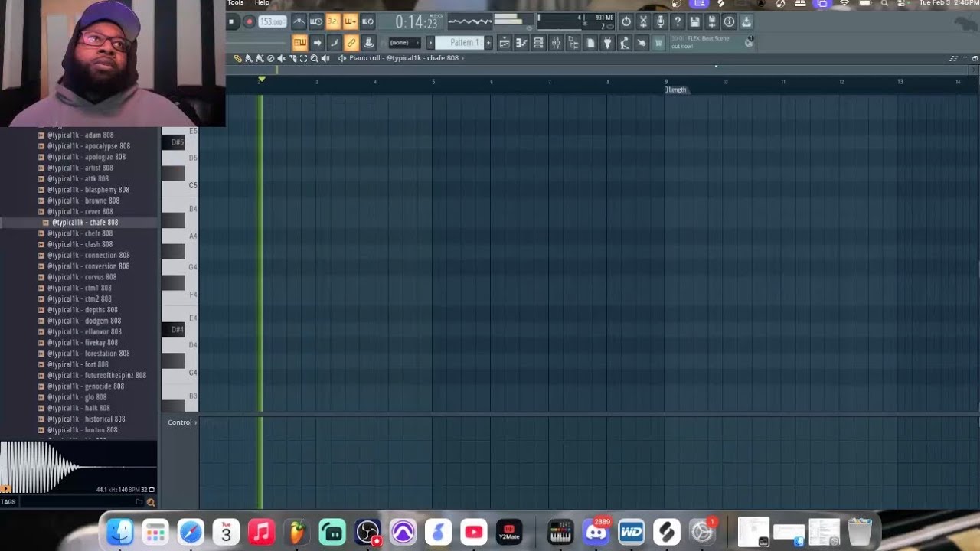Click the sample waveform preview

(79, 467)
